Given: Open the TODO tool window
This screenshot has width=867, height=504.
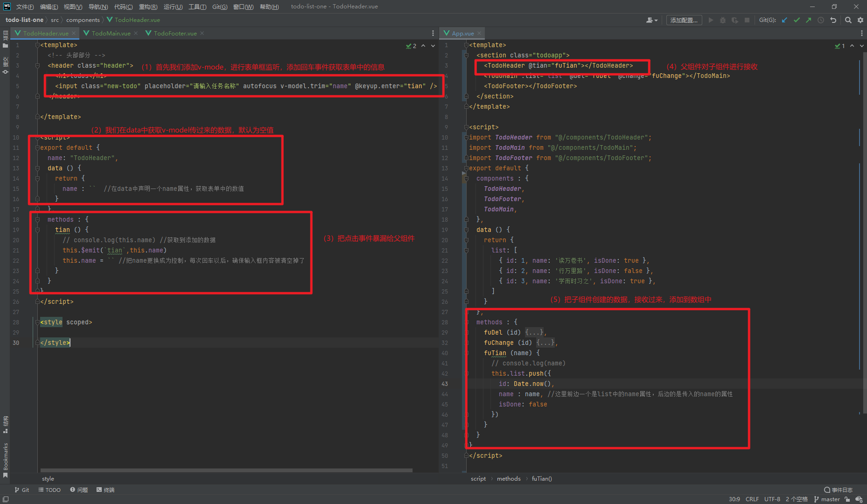Looking at the screenshot, I should [x=49, y=490].
